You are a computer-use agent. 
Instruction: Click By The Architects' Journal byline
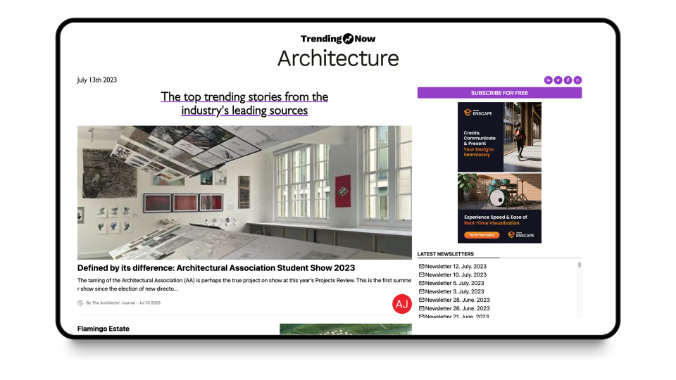(x=123, y=303)
